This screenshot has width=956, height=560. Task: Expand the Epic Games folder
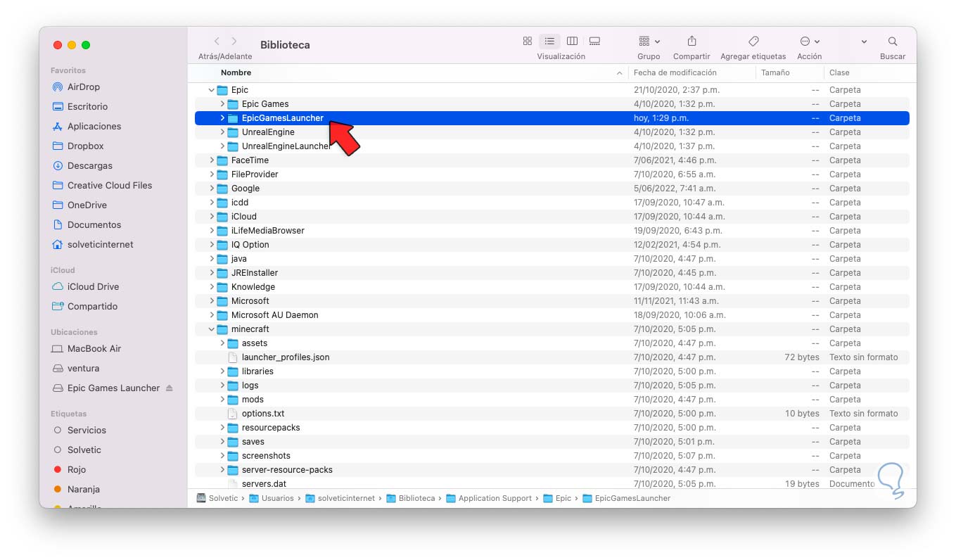pos(222,104)
